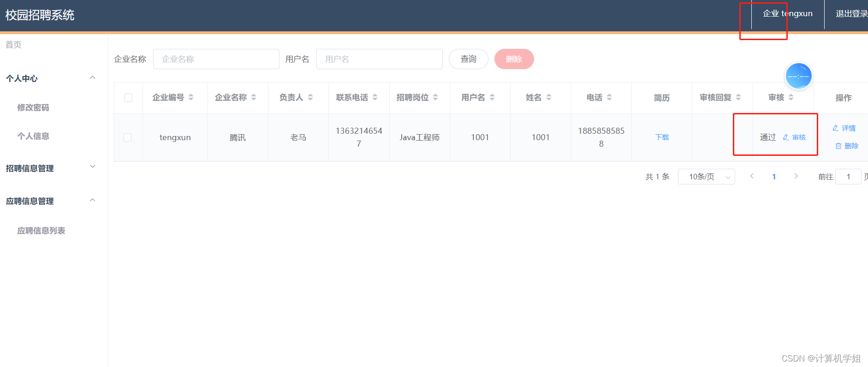This screenshot has width=868, height=367.
Task: Select page 1 in pagination
Action: 774,177
